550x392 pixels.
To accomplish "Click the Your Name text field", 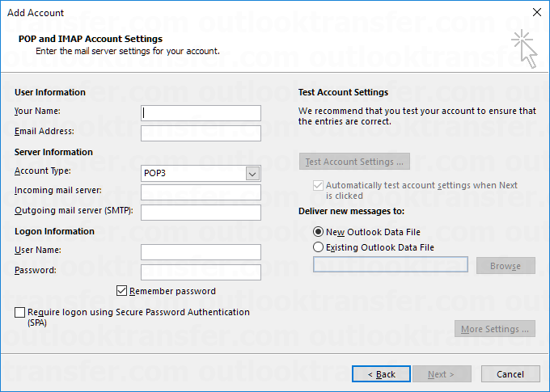I will coord(201,112).
